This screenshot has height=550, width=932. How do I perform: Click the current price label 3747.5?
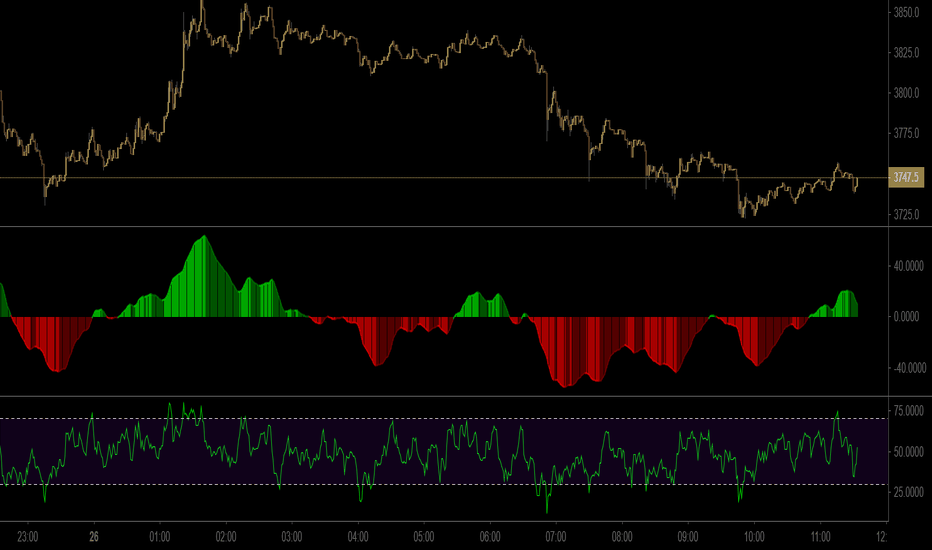[906, 177]
